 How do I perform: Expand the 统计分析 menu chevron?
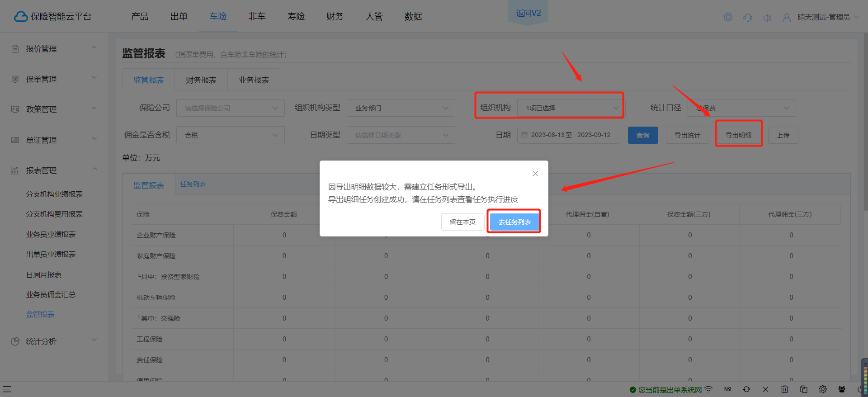click(x=94, y=340)
